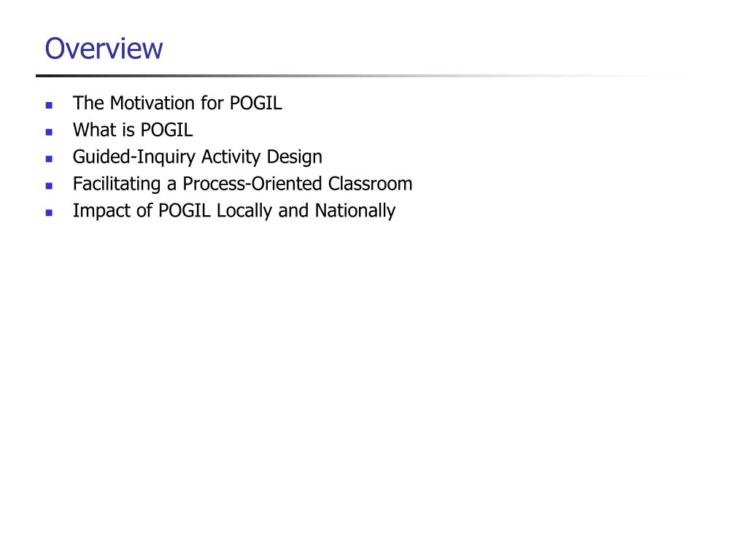This screenshot has height=560, width=747.
Task: Click the word Process-Oriented
Action: pyautogui.click(x=252, y=184)
